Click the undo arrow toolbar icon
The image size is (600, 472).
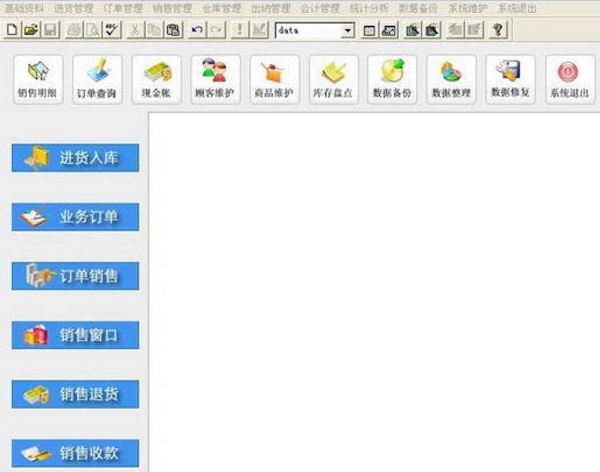pos(197,30)
